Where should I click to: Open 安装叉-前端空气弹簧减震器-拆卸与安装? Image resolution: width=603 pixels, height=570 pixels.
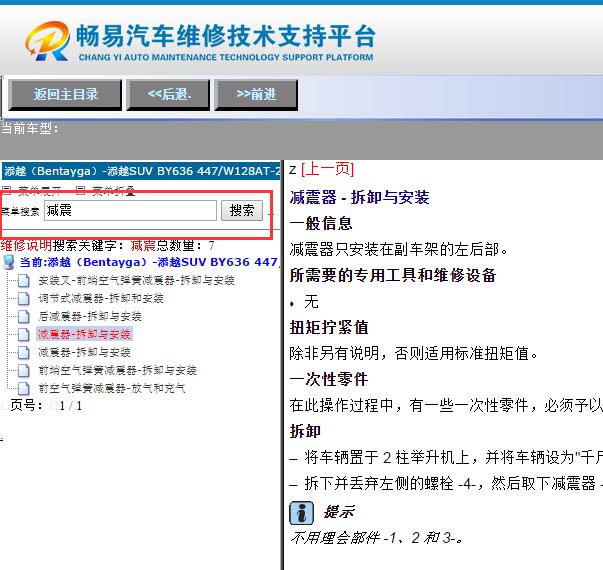pyautogui.click(x=136, y=280)
